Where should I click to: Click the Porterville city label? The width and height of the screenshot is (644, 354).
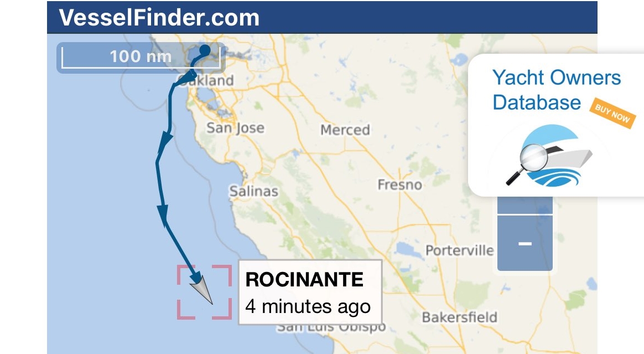coord(460,250)
